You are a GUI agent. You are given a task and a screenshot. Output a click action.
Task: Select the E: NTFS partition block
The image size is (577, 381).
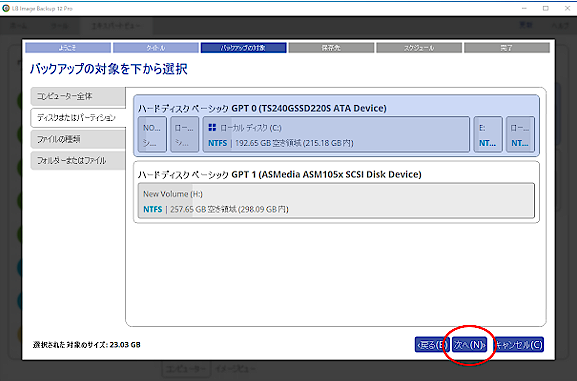488,134
